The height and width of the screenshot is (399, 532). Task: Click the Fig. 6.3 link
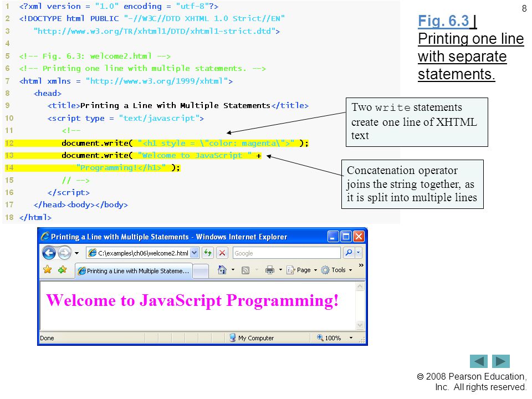pyautogui.click(x=443, y=21)
